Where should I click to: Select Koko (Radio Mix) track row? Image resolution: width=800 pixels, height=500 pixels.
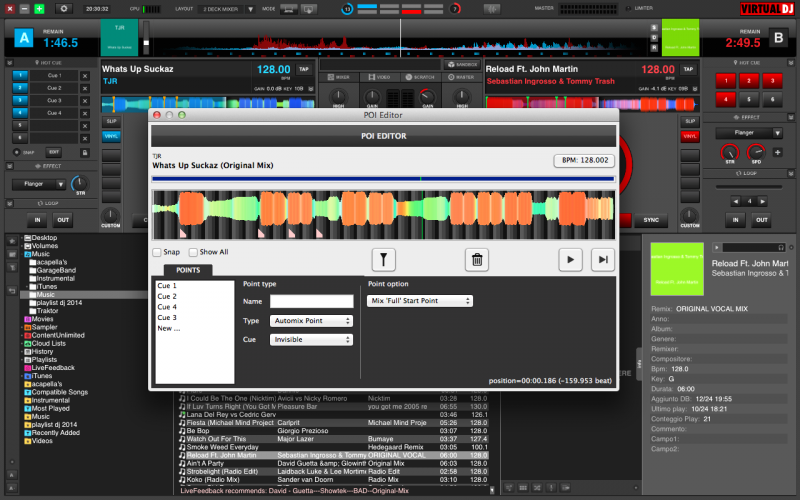334,480
